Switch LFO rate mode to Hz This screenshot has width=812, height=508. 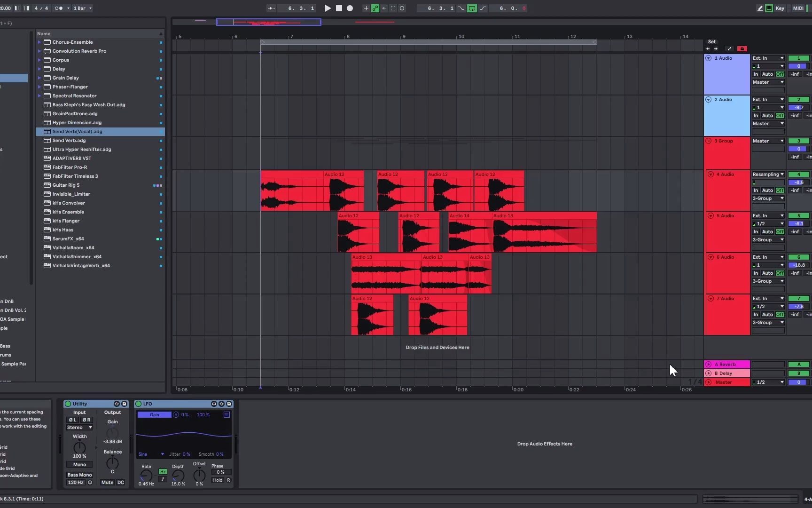coord(163,471)
